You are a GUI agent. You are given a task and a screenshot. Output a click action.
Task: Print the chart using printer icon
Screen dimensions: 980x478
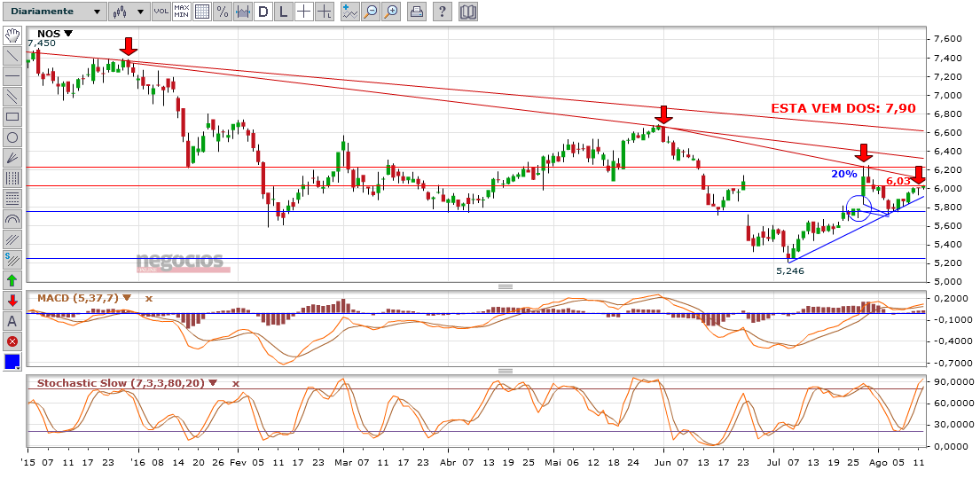(417, 12)
